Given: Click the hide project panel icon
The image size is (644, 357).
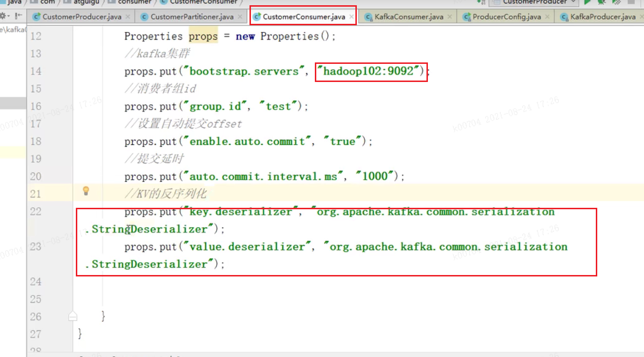Looking at the screenshot, I should click(x=19, y=16).
